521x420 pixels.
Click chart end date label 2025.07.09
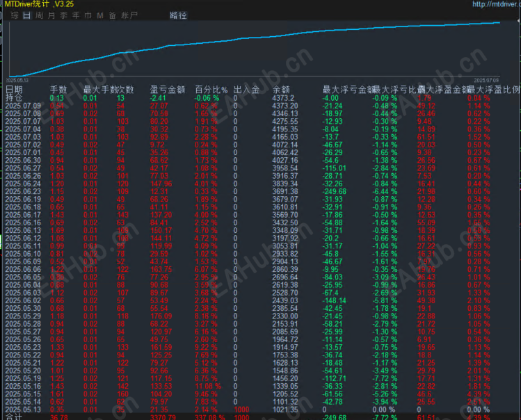[x=486, y=81]
